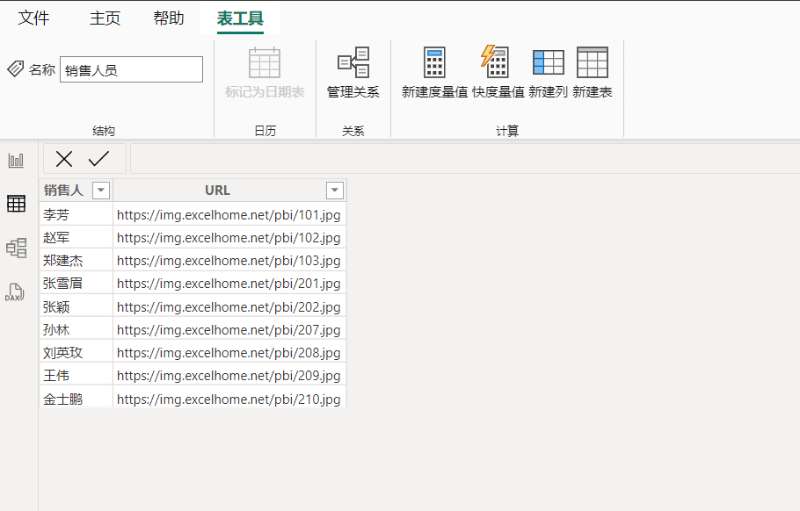Screen dimensions: 800x511
Task: Switch to Report view in sidebar
Action: coord(16,161)
